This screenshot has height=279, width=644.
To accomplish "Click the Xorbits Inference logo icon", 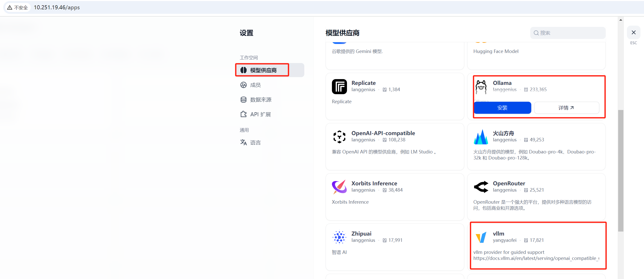I will 339,187.
